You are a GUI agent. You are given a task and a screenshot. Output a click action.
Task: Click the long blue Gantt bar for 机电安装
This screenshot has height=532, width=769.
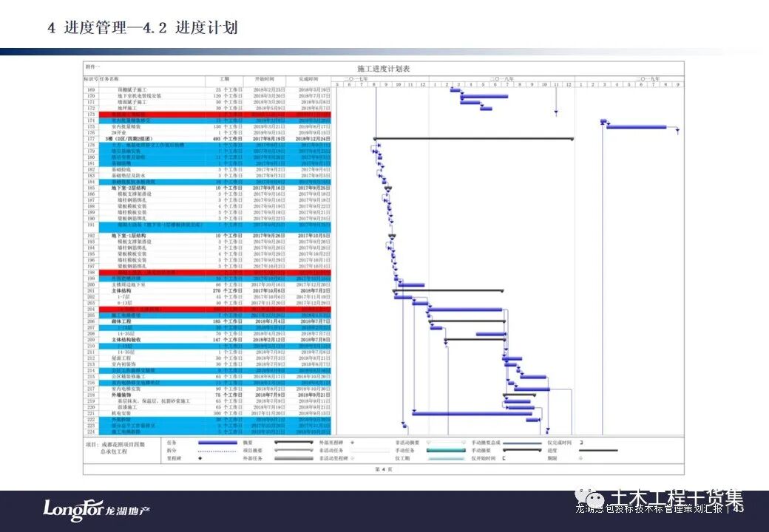point(472,414)
